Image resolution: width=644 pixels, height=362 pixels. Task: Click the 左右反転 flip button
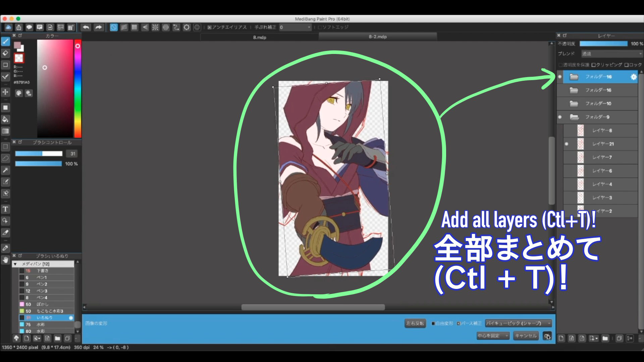(x=415, y=323)
